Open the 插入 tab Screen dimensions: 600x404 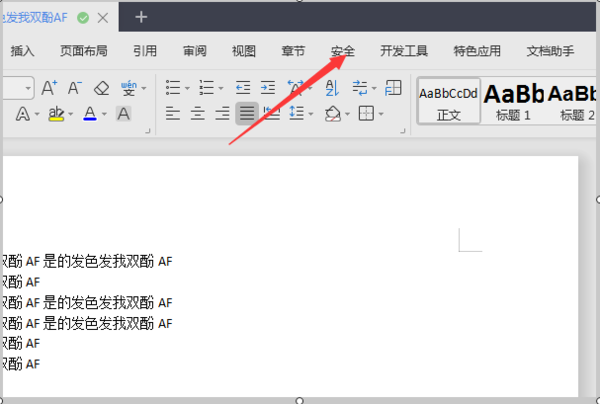pos(23,51)
